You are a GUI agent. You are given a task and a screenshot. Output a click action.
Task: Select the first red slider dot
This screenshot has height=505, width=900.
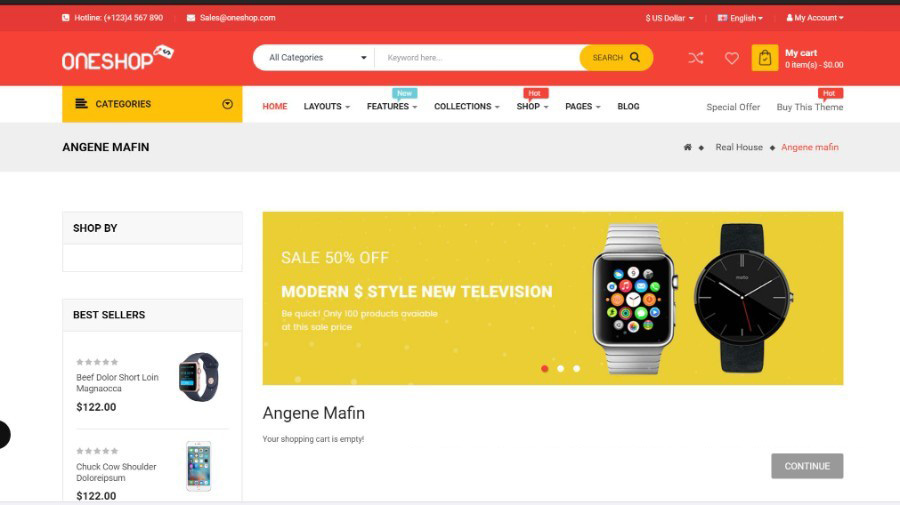[544, 368]
